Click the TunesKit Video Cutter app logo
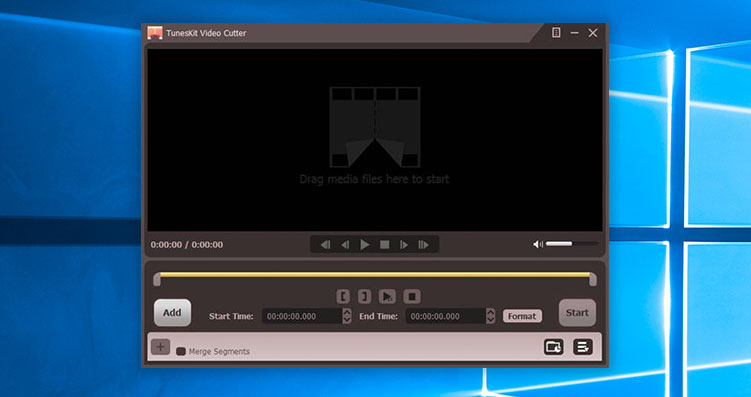 pyautogui.click(x=155, y=33)
